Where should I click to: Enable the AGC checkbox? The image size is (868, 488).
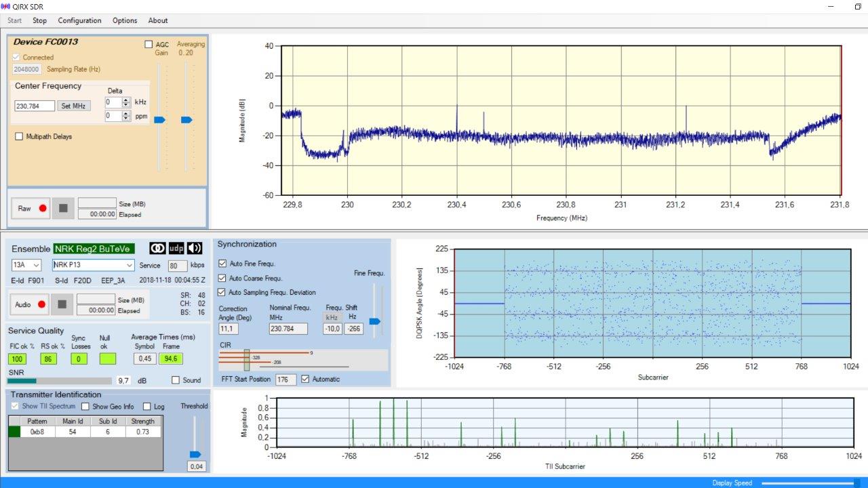click(149, 45)
